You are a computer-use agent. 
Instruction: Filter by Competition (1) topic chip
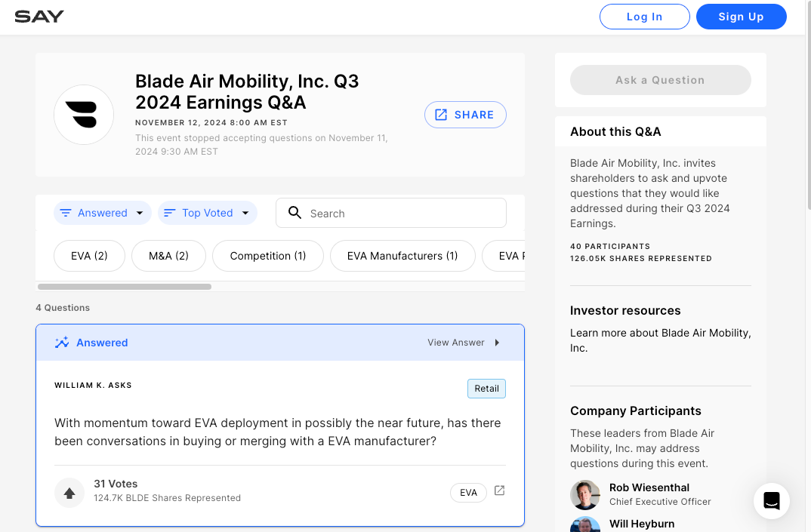(x=268, y=256)
